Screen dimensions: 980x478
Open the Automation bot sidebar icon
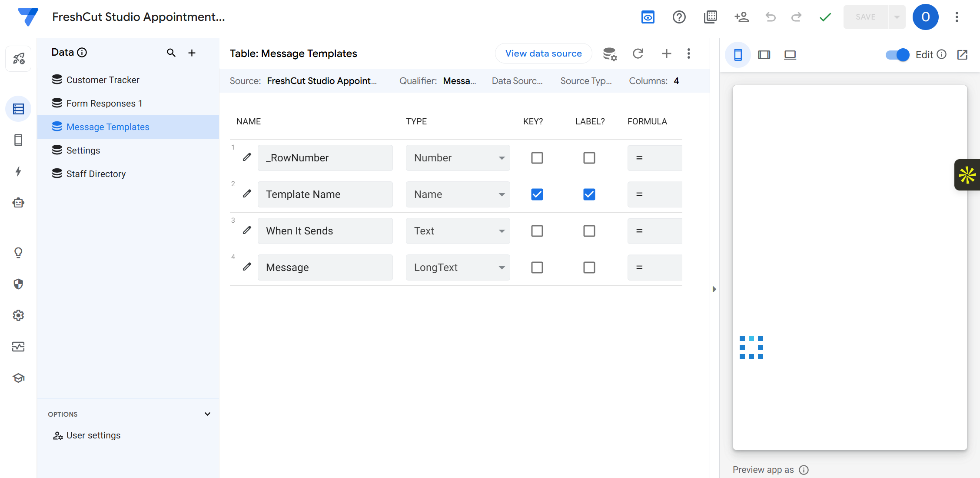[18, 203]
